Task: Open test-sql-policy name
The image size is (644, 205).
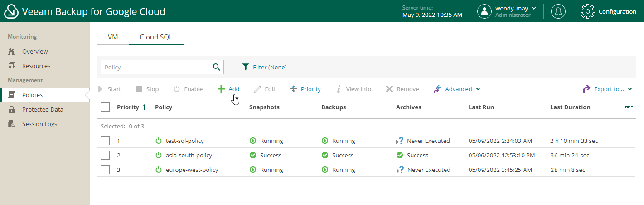Action: 185,141
